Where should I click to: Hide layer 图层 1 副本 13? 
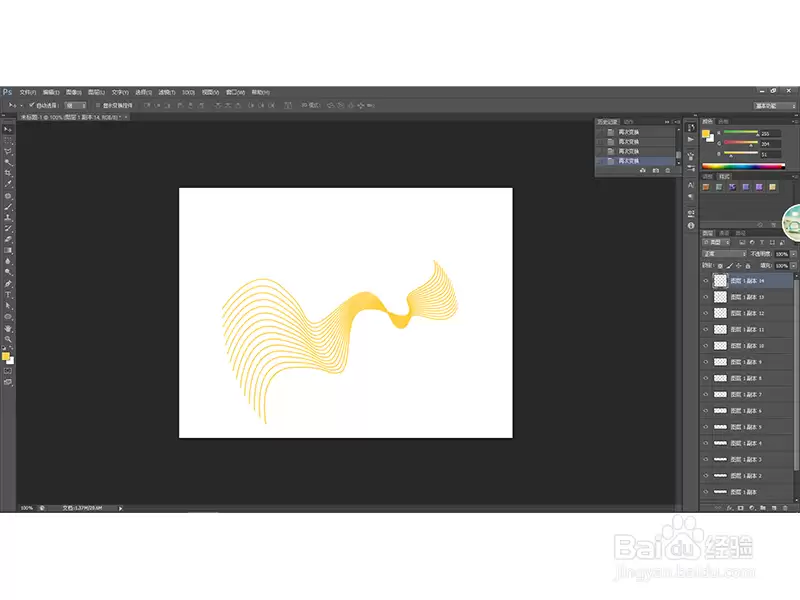tap(706, 297)
